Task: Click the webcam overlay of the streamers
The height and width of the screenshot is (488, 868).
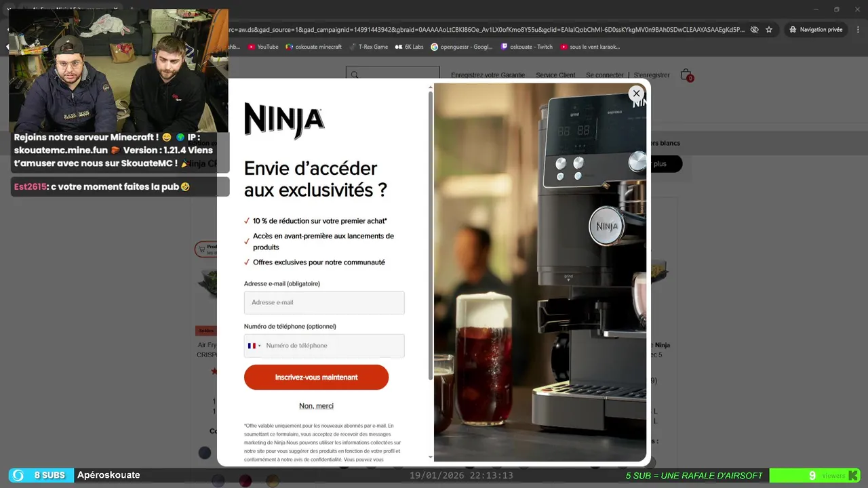Action: pos(118,70)
